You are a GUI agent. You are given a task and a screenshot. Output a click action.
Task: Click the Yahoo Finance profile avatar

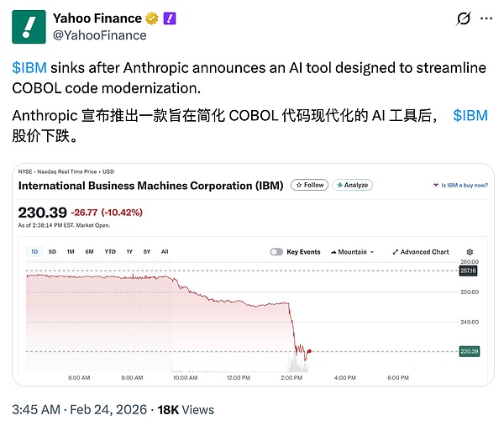[x=28, y=26]
